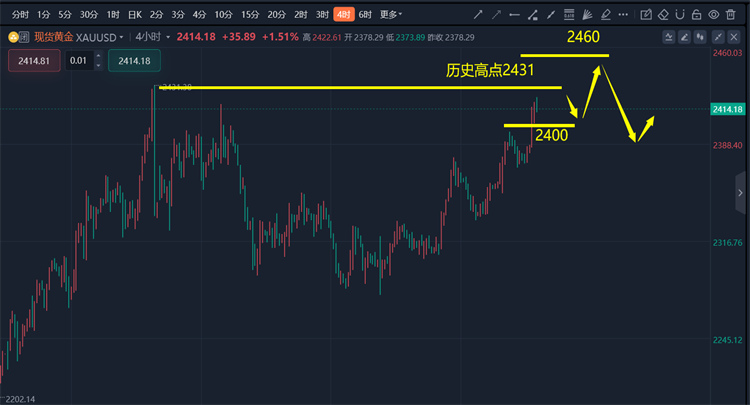Select the thin ray arrow drawing tool

point(496,15)
